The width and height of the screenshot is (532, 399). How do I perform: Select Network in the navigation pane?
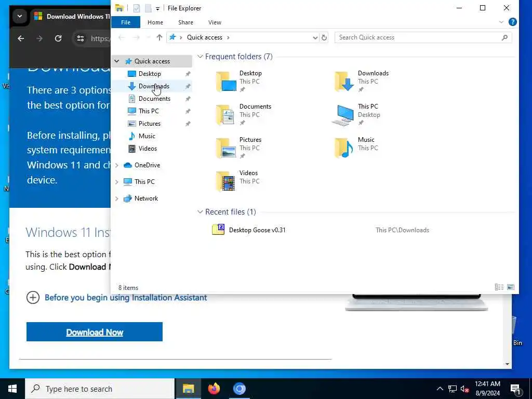coord(146,198)
